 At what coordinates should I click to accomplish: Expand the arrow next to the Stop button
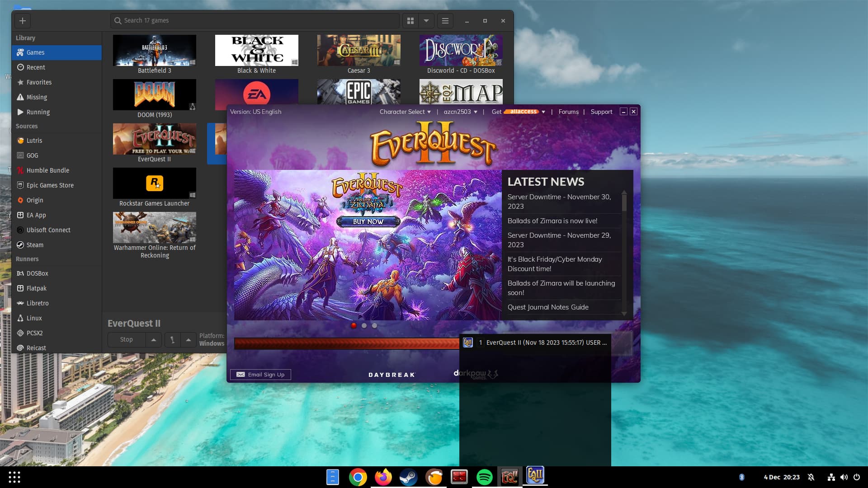tap(154, 339)
